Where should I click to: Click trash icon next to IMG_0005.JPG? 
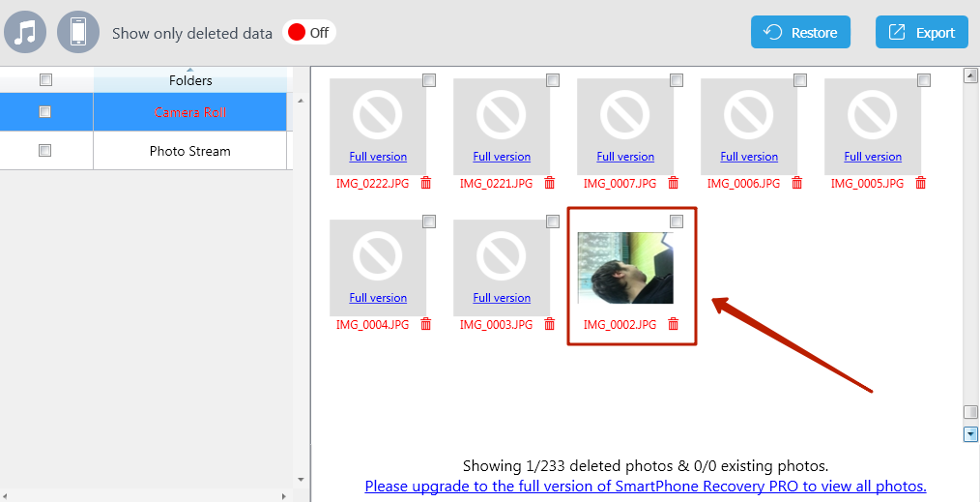pyautogui.click(x=921, y=183)
